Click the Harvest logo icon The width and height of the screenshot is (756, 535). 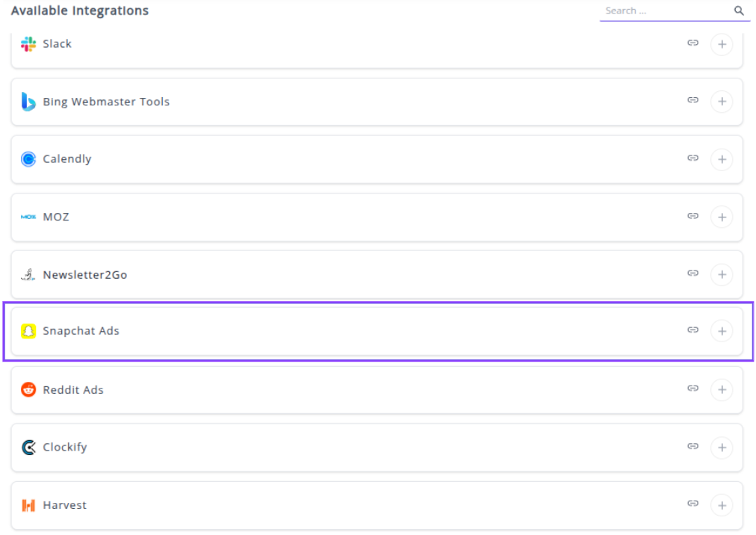[x=28, y=505]
